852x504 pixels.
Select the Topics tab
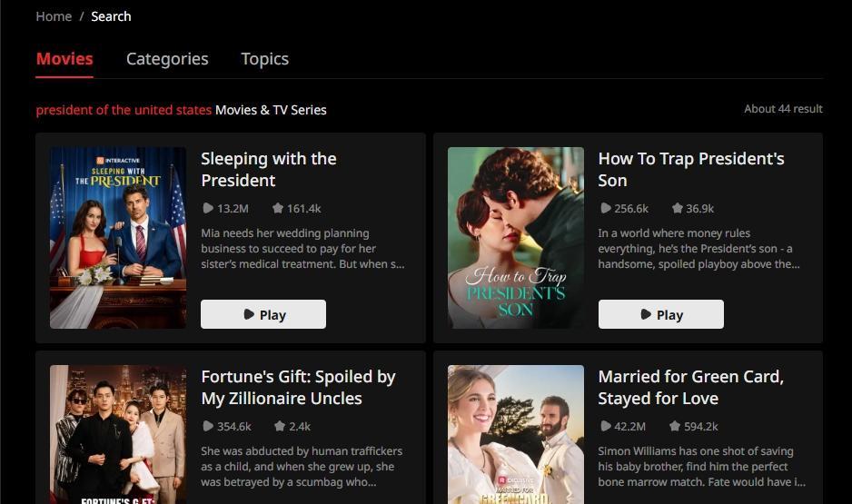point(264,59)
